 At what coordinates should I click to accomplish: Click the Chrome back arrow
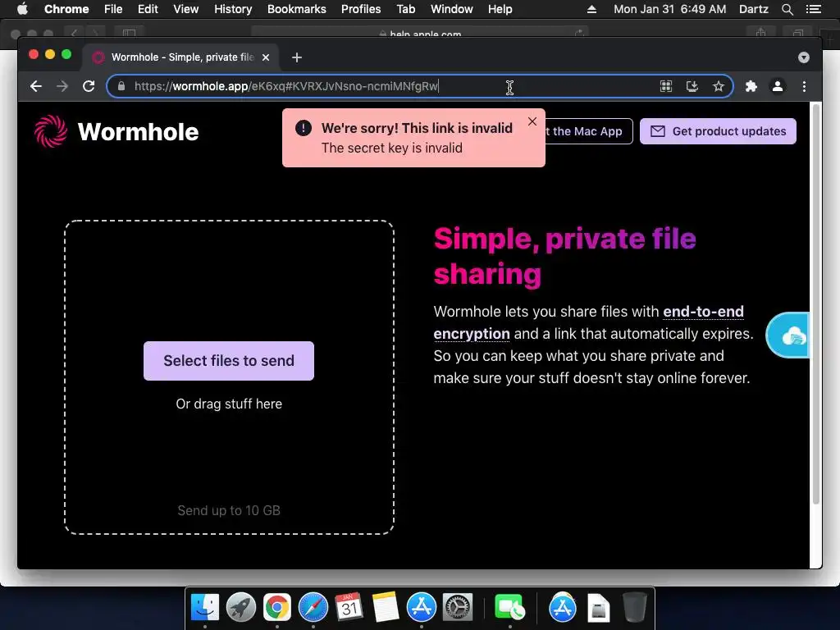pyautogui.click(x=36, y=86)
